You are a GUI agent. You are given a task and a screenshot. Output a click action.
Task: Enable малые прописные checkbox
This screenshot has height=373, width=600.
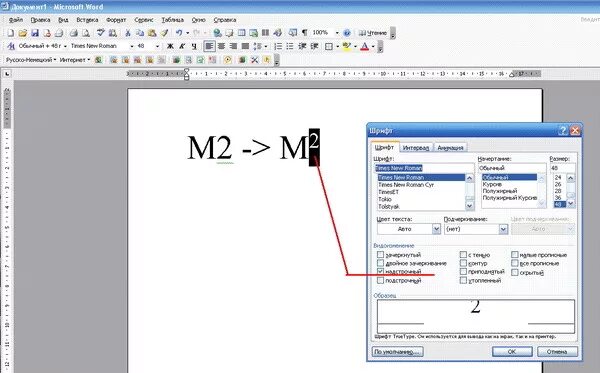pyautogui.click(x=515, y=254)
